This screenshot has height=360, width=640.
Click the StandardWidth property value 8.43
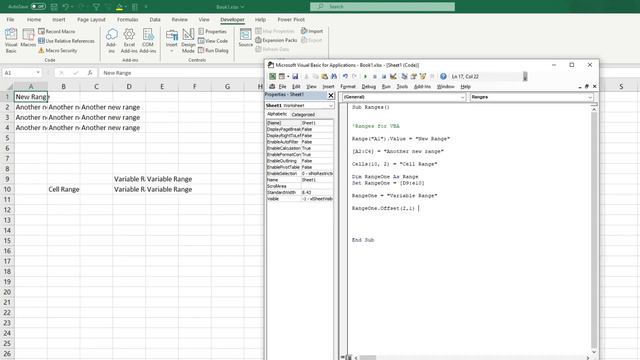click(x=317, y=192)
